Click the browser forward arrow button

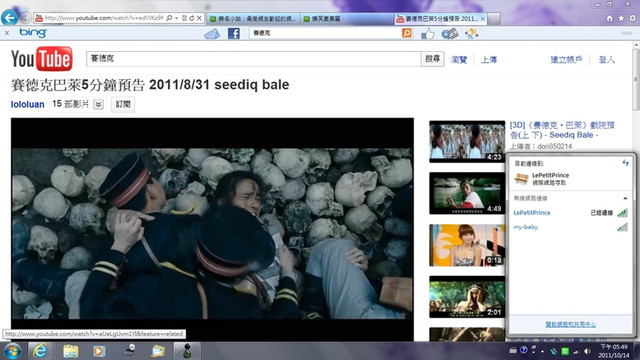tap(25, 18)
